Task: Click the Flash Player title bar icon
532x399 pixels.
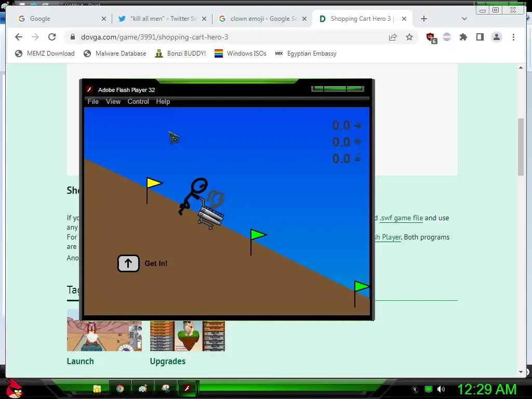Action: coord(89,89)
